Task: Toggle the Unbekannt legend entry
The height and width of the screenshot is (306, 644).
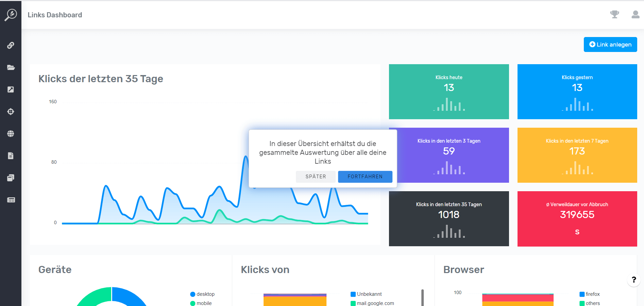Action: tap(366, 294)
